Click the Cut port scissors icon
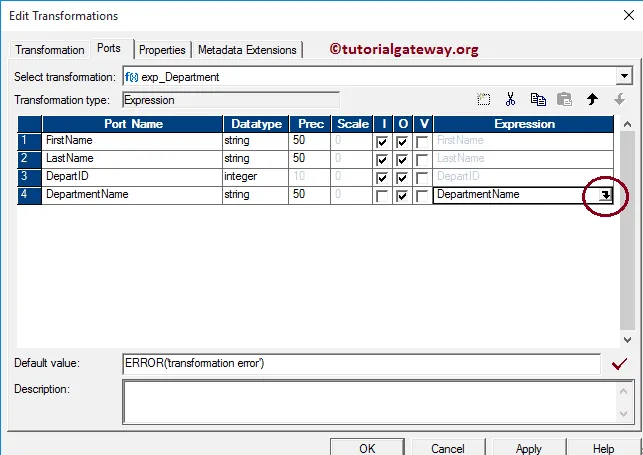The height and width of the screenshot is (455, 643). point(510,99)
